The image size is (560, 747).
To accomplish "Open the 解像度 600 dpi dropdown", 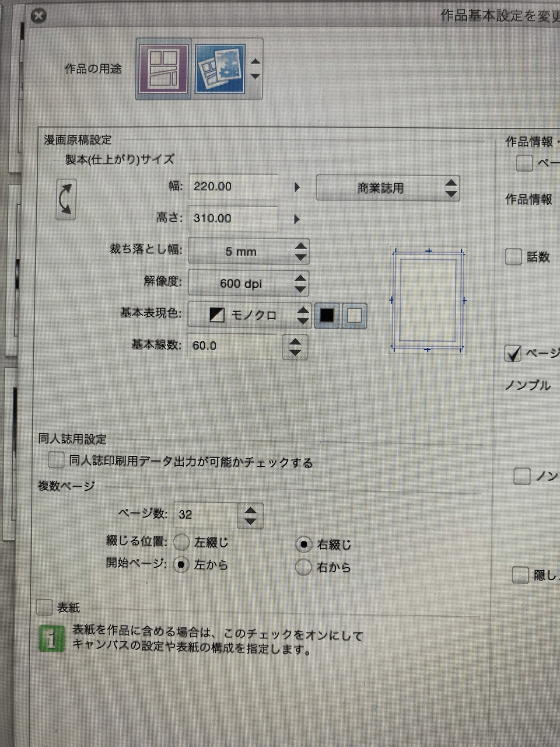I will coord(249,284).
